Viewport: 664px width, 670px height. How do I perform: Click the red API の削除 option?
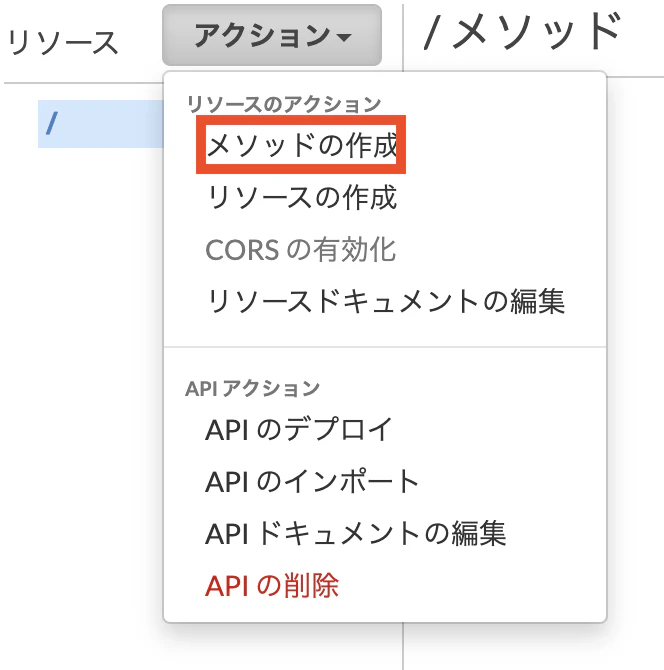(272, 585)
